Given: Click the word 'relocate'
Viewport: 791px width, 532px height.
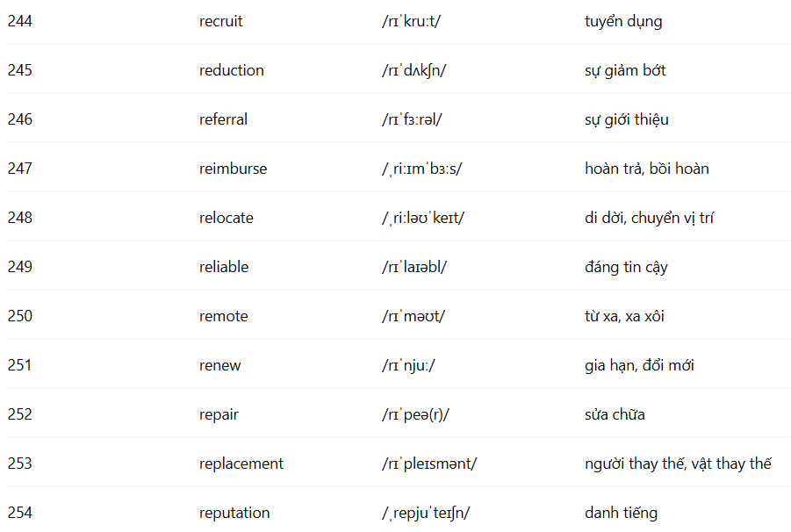Looking at the screenshot, I should [227, 218].
